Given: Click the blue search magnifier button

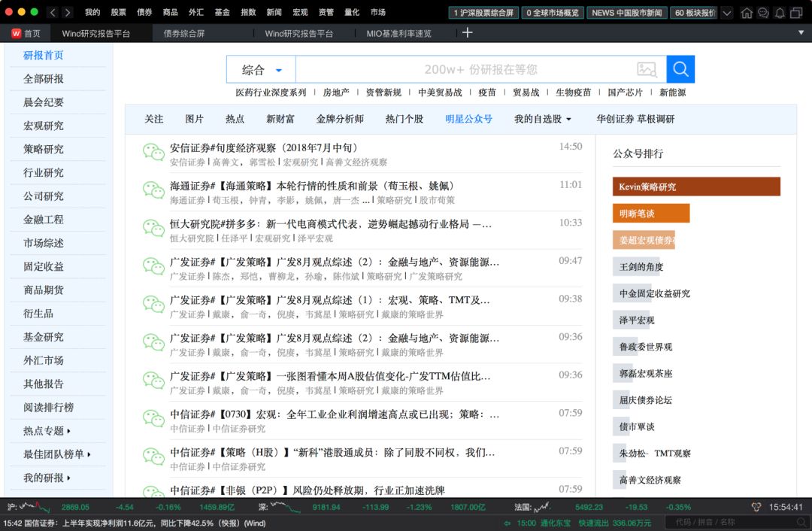Looking at the screenshot, I should [x=680, y=68].
